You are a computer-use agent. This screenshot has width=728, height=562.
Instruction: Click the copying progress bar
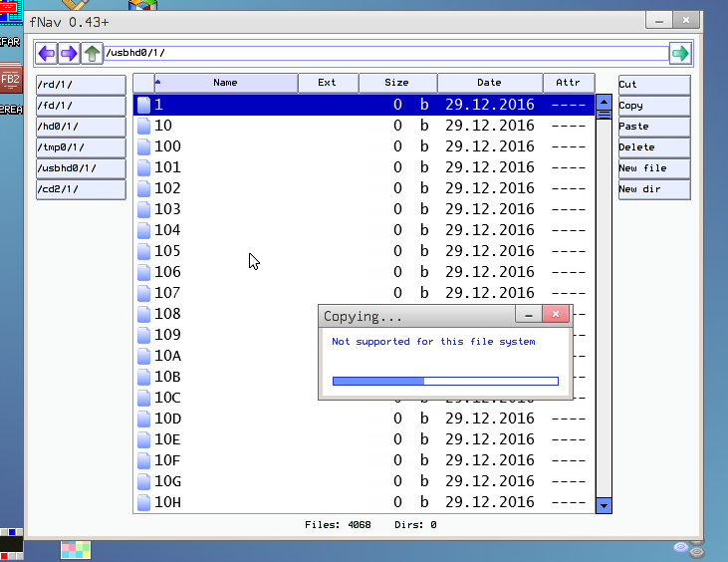[x=444, y=381]
